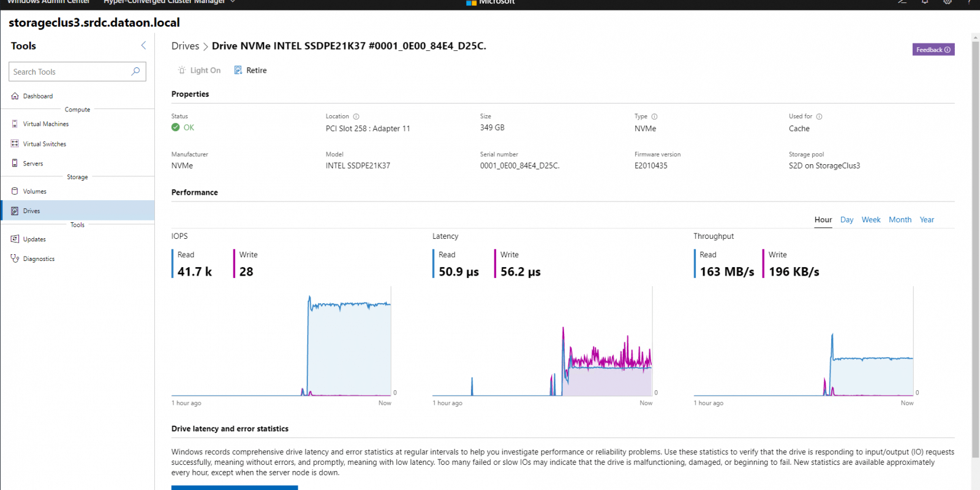
Task: Click the Updates icon in sidebar
Action: [x=15, y=239]
